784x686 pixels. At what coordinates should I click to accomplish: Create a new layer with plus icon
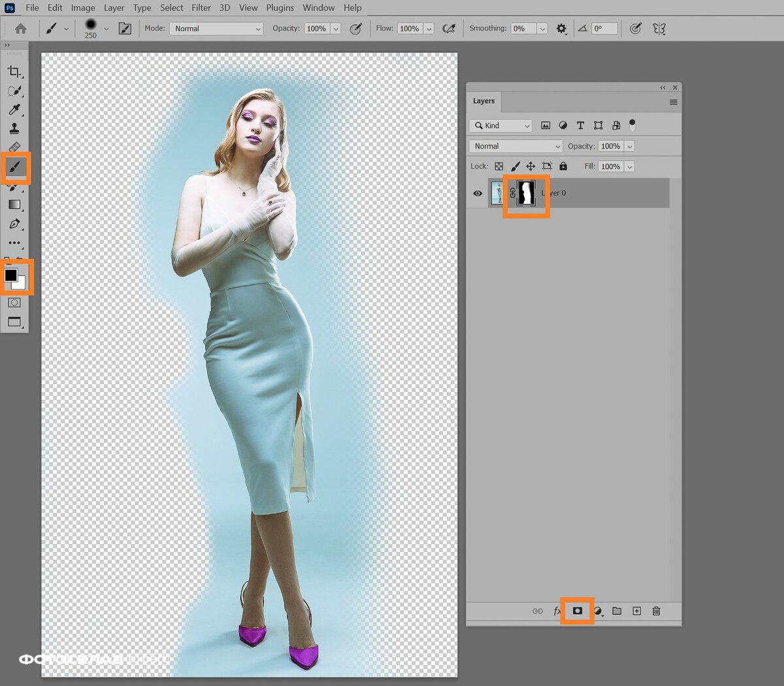[636, 611]
